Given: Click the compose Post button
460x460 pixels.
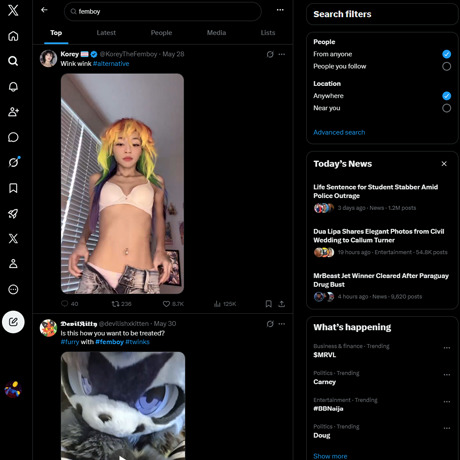Looking at the screenshot, I should coord(13,322).
